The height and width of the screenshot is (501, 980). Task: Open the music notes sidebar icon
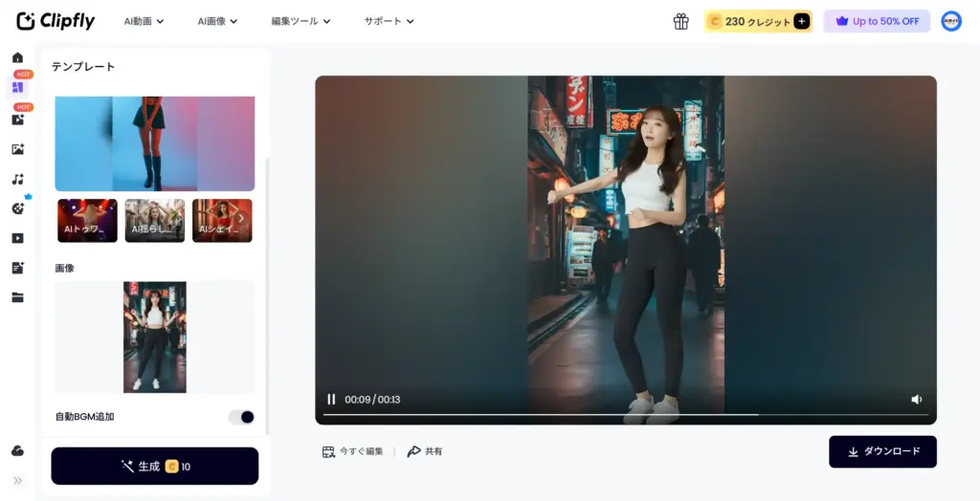click(17, 180)
